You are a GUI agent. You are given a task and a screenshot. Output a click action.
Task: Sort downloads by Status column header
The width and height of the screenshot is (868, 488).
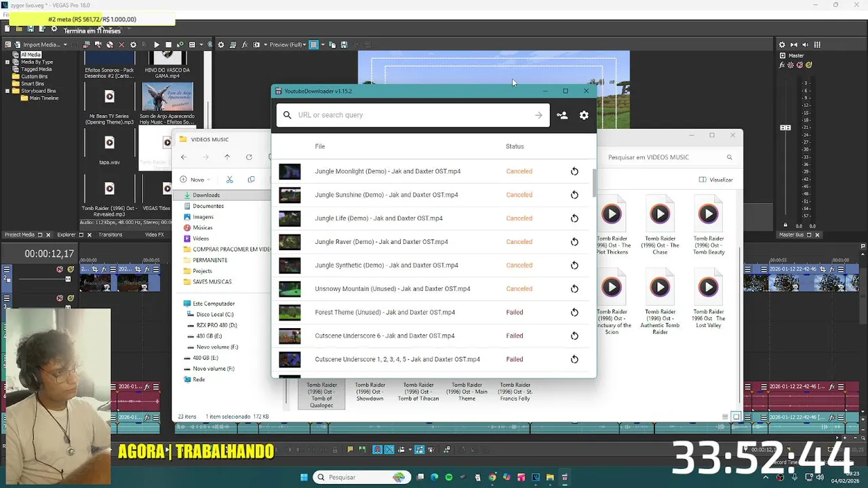(514, 146)
